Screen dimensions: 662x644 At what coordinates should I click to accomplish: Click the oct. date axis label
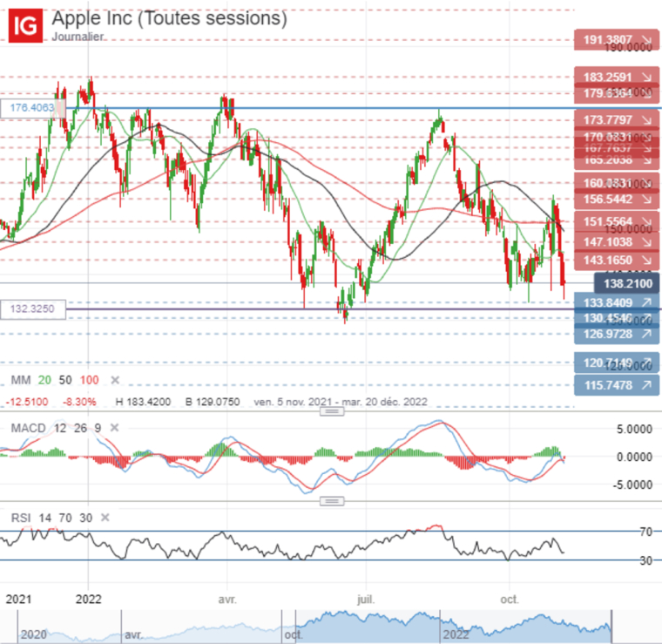(510, 600)
